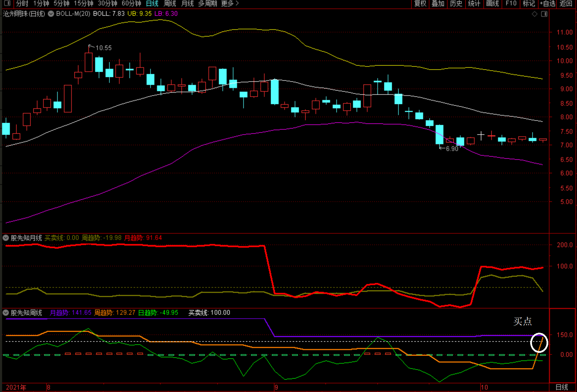Click the 日线 label at bottom-right
This screenshot has height=392, width=577.
(x=561, y=387)
